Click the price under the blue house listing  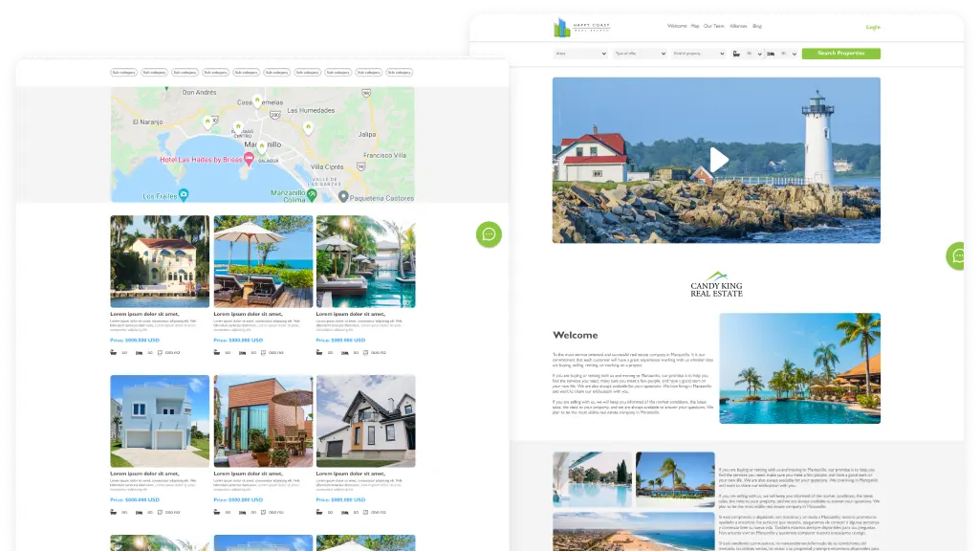pyautogui.click(x=135, y=499)
